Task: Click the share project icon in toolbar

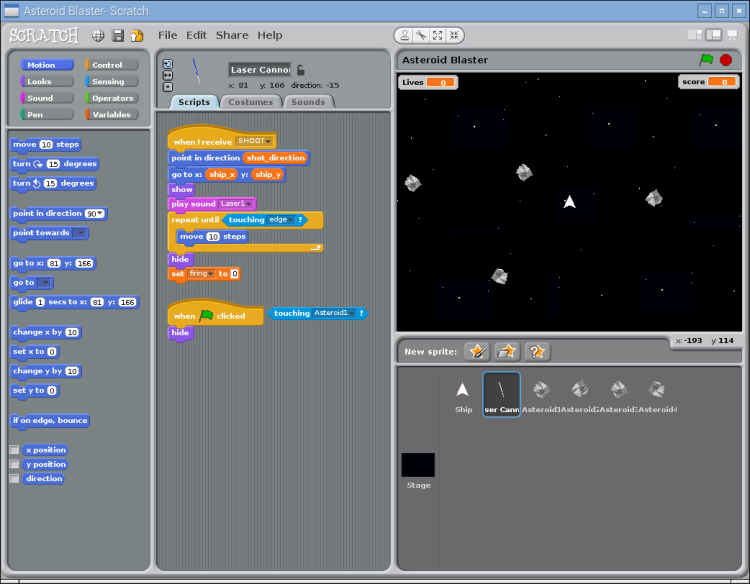Action: coord(137,35)
